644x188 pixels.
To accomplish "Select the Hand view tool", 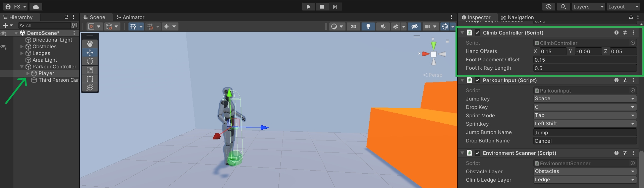I will tap(90, 44).
